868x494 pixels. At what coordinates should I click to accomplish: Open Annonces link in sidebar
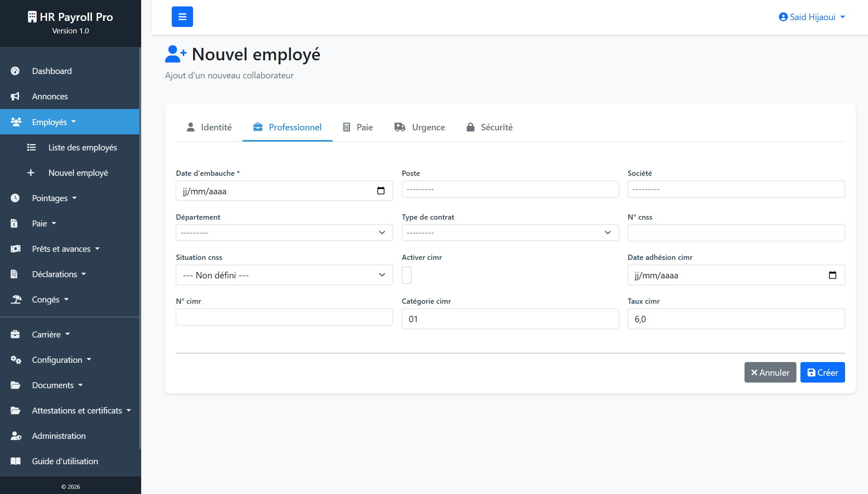point(70,97)
